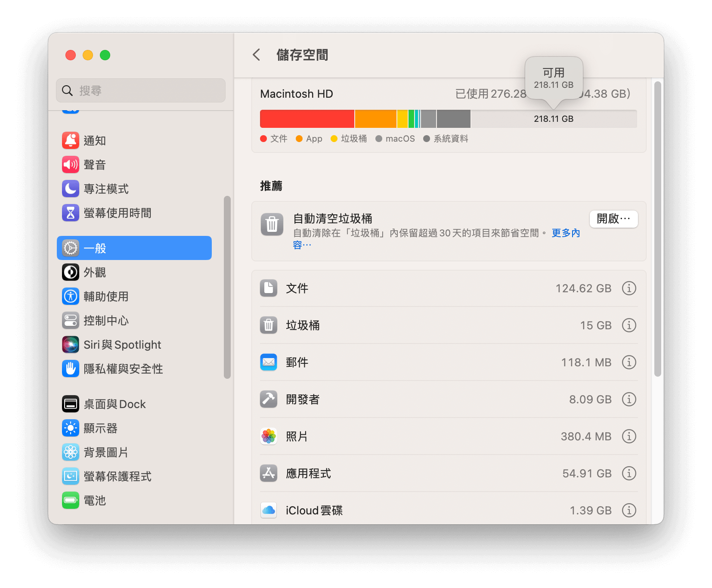Select 控制中心 in the sidebar
712x588 pixels.
coord(134,320)
